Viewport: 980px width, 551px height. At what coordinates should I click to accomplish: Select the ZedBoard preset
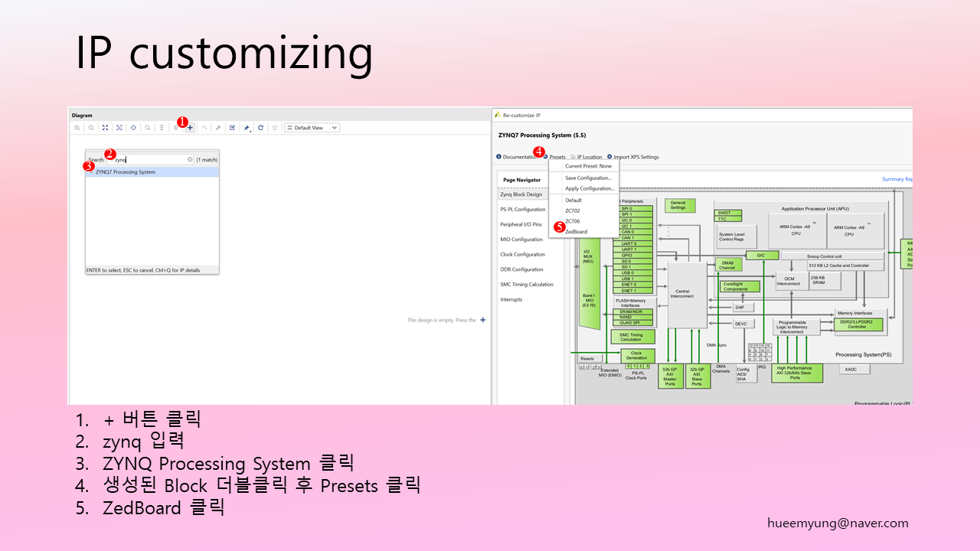577,232
